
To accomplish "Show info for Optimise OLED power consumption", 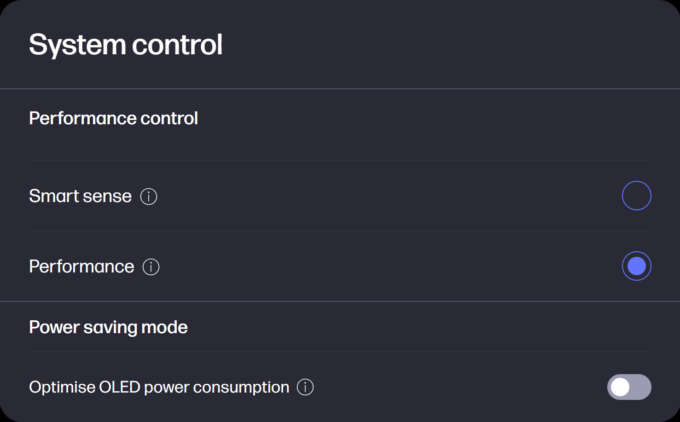I will pos(305,387).
